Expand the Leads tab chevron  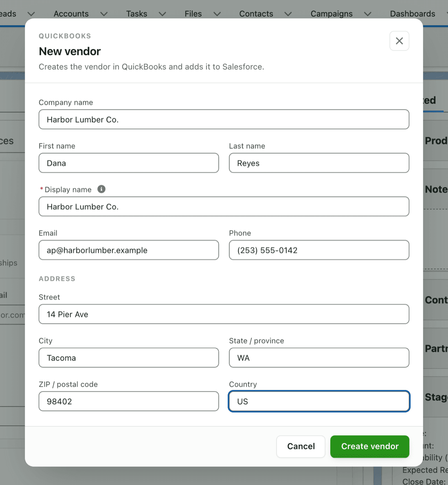(x=31, y=14)
